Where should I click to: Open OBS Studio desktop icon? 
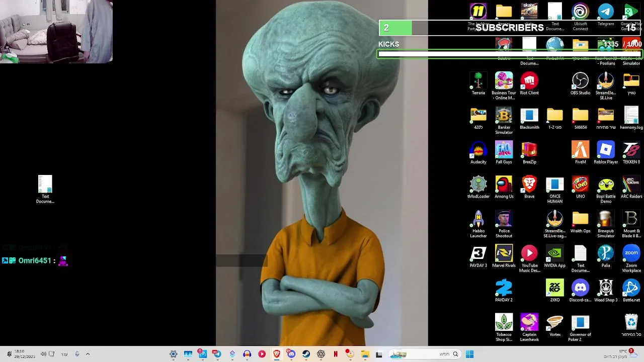pyautogui.click(x=580, y=83)
